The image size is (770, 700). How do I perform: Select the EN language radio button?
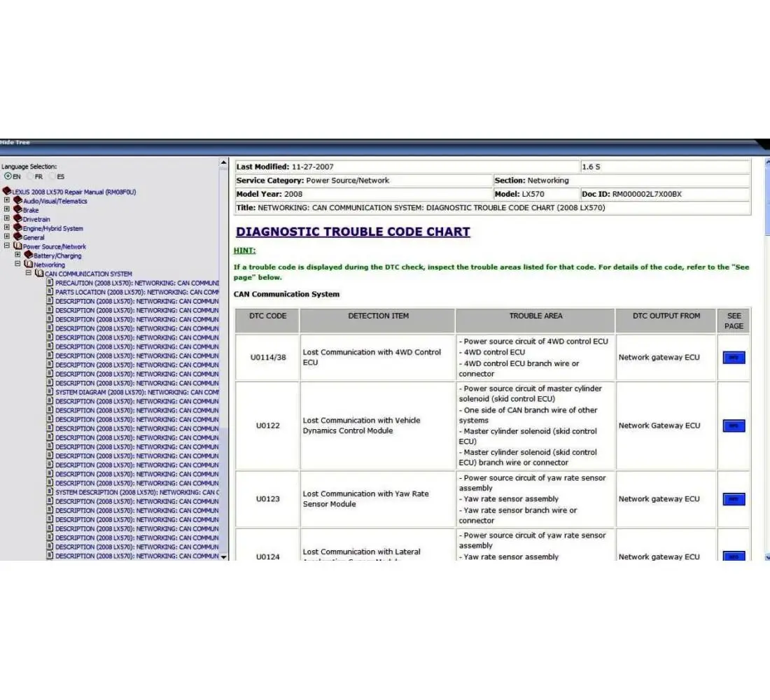click(8, 176)
